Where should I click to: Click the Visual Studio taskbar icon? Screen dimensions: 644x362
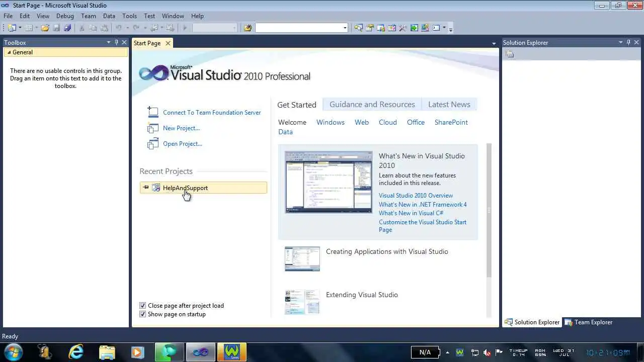click(201, 352)
